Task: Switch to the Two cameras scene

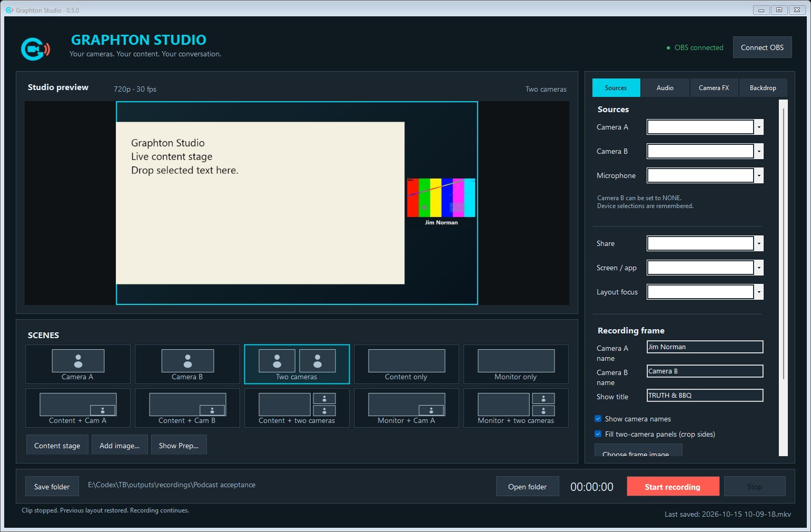Action: 297,364
